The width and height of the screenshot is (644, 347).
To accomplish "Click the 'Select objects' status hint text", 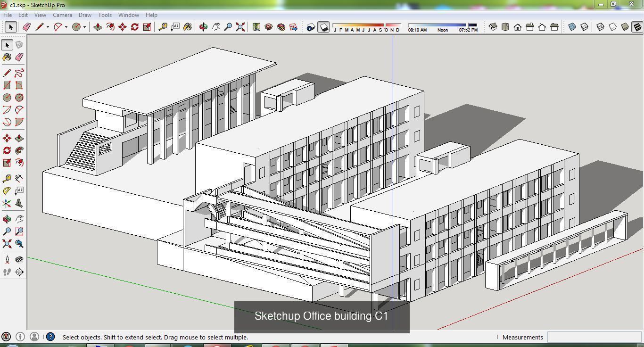I will pyautogui.click(x=155, y=337).
